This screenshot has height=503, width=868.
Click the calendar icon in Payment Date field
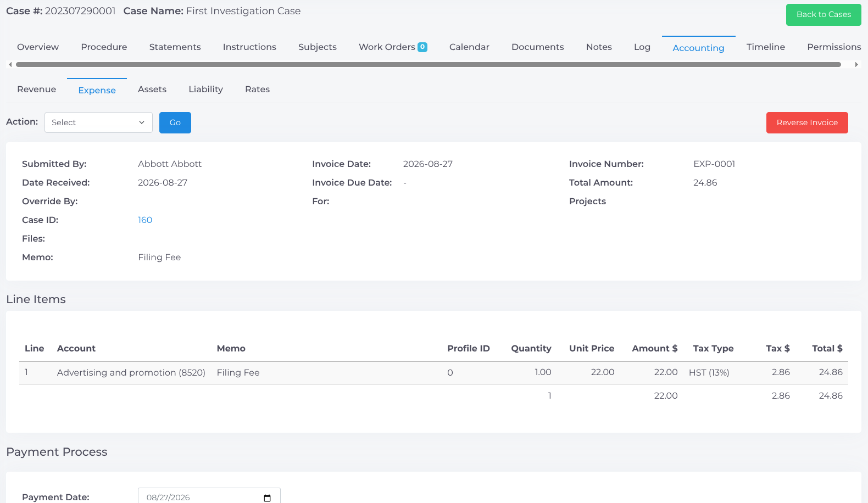[268, 498]
